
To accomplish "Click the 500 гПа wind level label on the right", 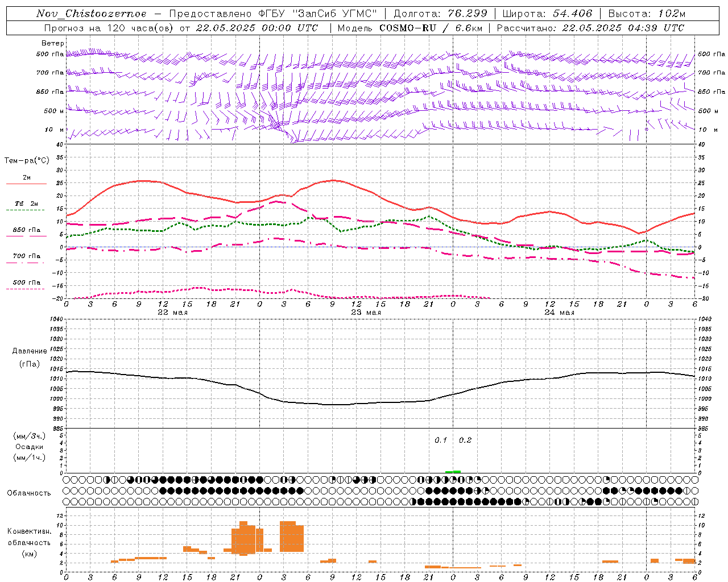I will [x=712, y=54].
